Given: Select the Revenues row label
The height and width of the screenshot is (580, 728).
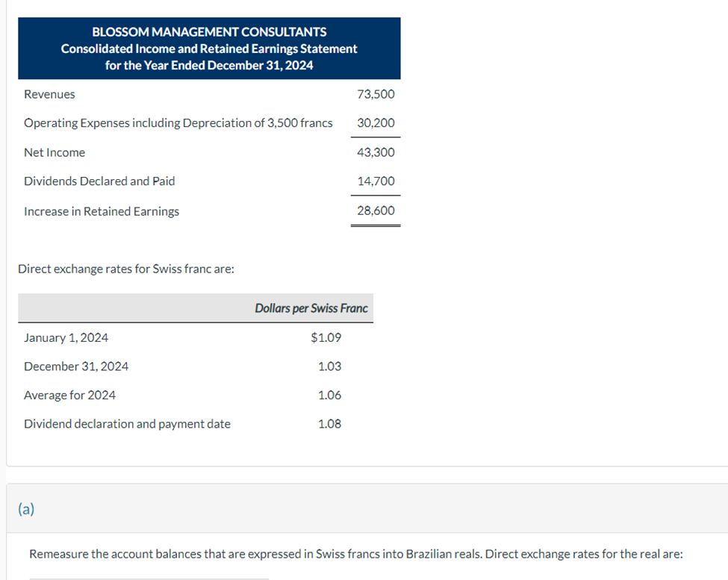Looking at the screenshot, I should coord(49,94).
